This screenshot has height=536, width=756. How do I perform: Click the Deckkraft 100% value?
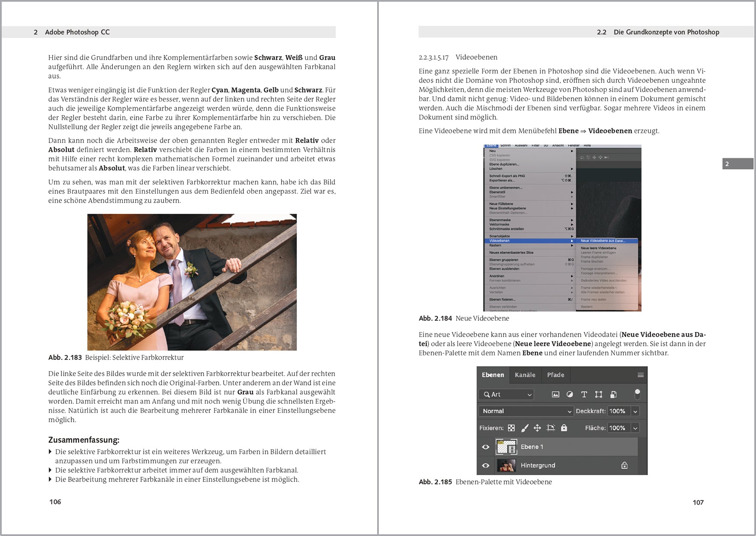click(617, 411)
